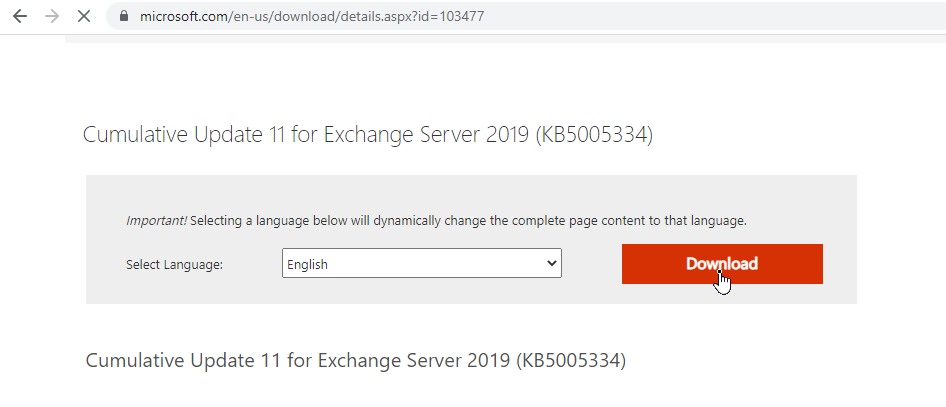The height and width of the screenshot is (407, 946).
Task: Click the browser forward navigation arrow
Action: (x=52, y=16)
